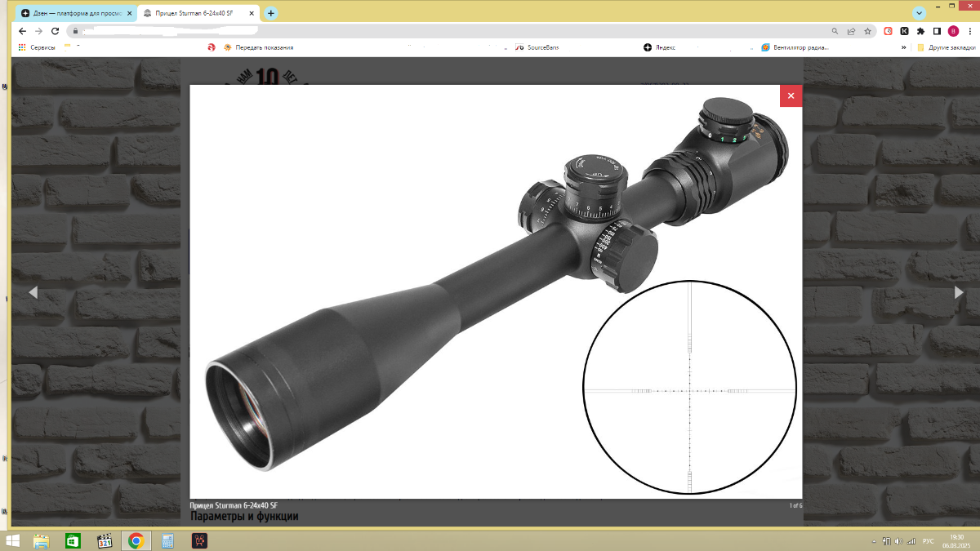This screenshot has height=551, width=980.
Task: Switch РУС keyboard language in taskbar
Action: (x=928, y=541)
